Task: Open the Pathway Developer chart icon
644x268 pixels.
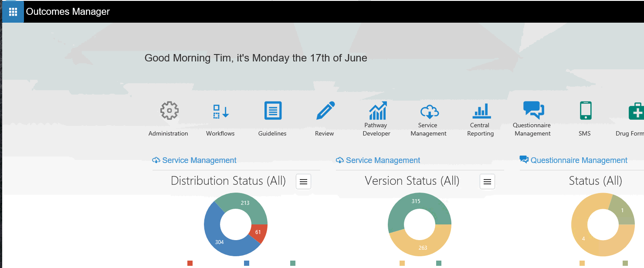Action: (x=377, y=111)
